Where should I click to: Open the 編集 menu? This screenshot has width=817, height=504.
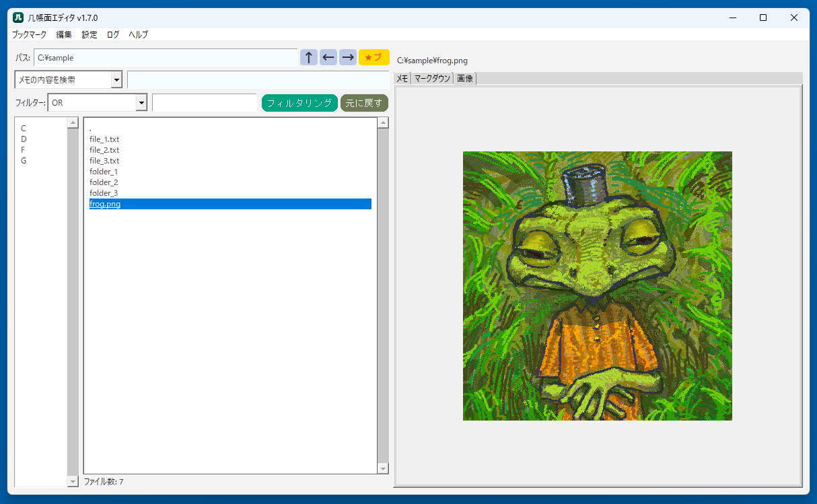click(x=65, y=34)
